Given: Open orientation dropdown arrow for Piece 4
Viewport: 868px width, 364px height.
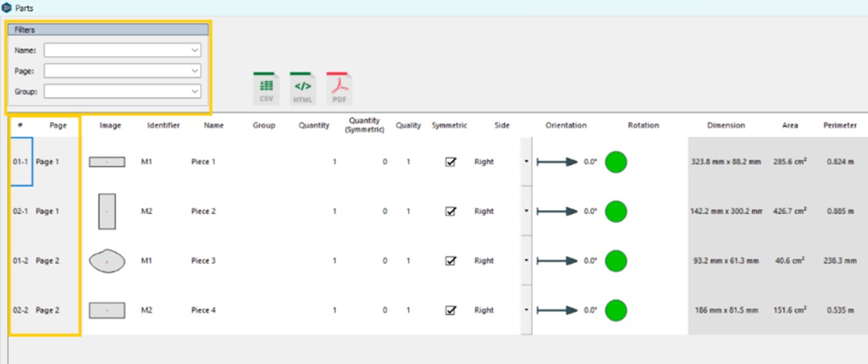Looking at the screenshot, I should pyautogui.click(x=526, y=310).
